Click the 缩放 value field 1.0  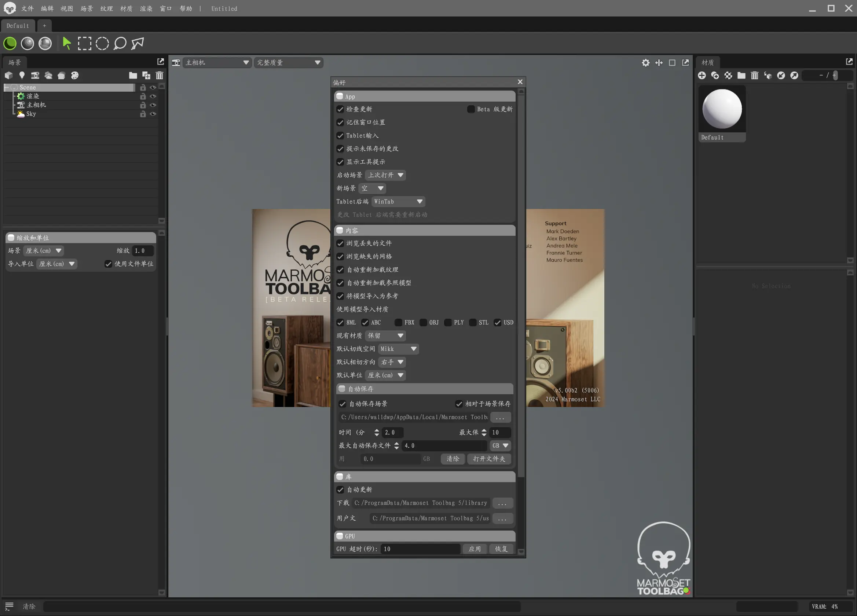coord(142,250)
